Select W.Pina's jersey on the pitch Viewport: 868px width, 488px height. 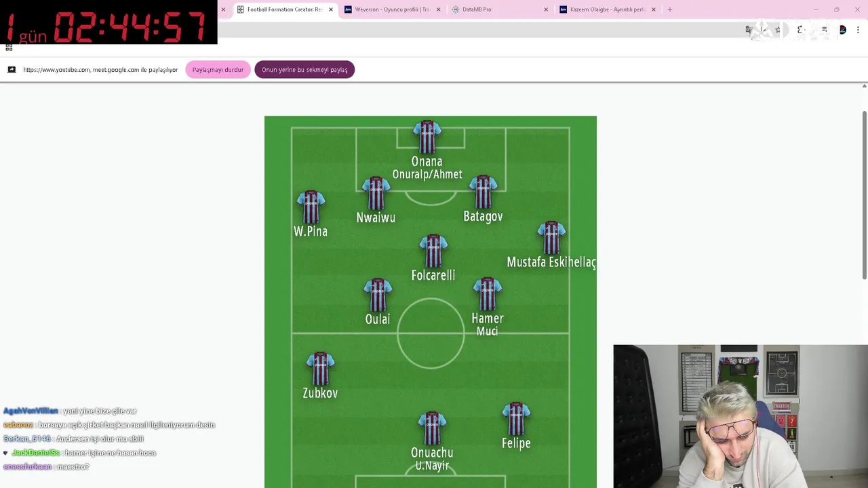(311, 207)
